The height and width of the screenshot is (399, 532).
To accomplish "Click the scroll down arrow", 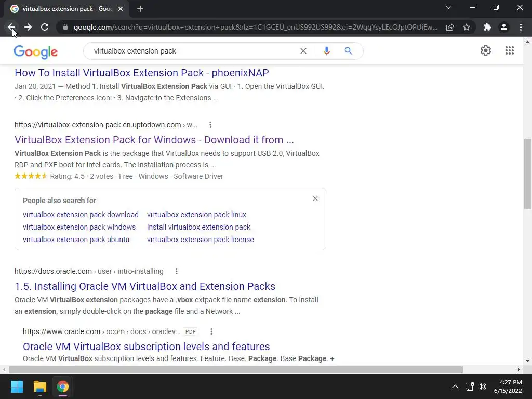I will [528, 361].
